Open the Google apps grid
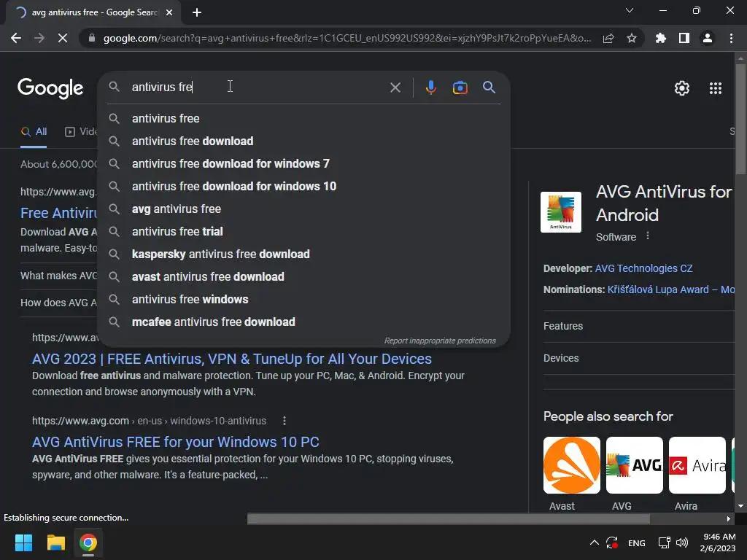The image size is (747, 560). (715, 88)
